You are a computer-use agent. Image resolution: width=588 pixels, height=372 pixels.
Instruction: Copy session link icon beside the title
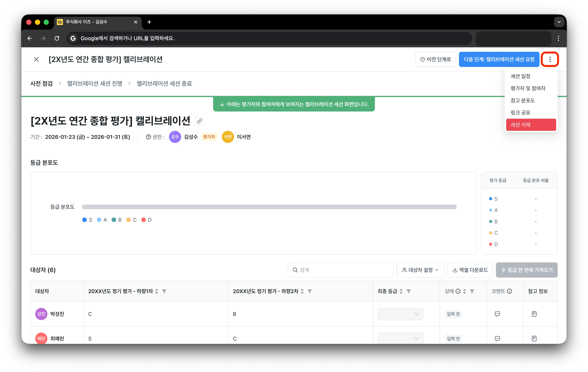pyautogui.click(x=199, y=121)
